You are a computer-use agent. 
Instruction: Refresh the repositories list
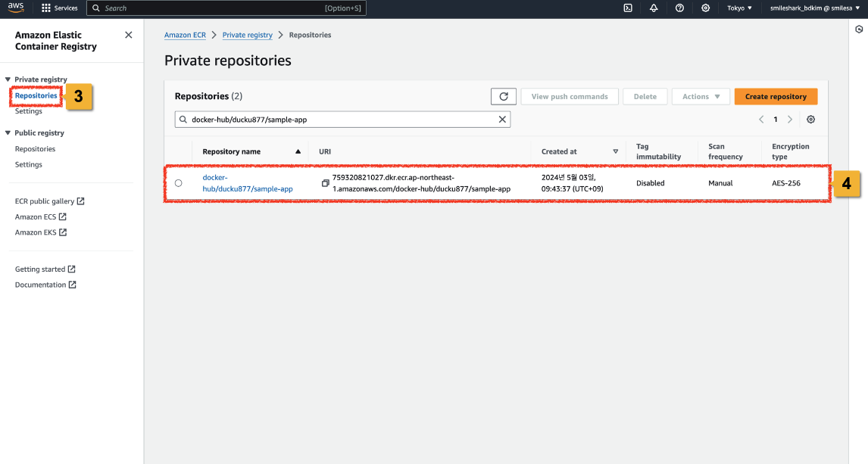click(x=503, y=97)
